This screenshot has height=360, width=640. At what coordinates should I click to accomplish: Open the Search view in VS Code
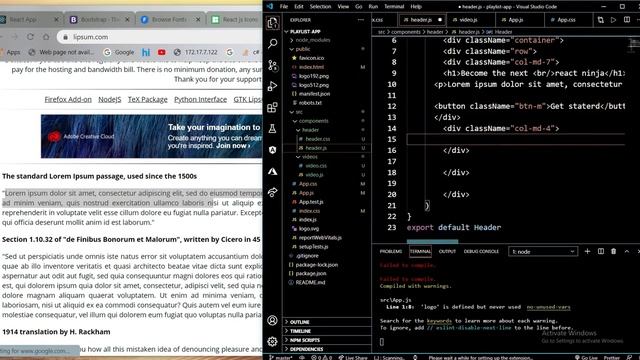point(273,43)
